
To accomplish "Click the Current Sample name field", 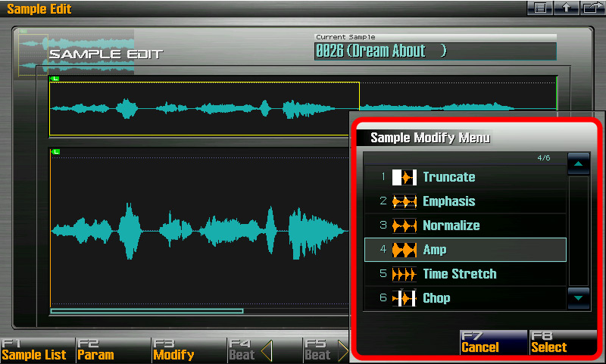I will click(436, 51).
